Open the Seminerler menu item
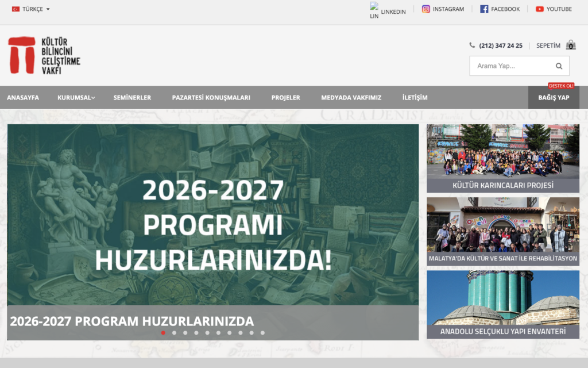This screenshot has width=588, height=368. [x=133, y=98]
